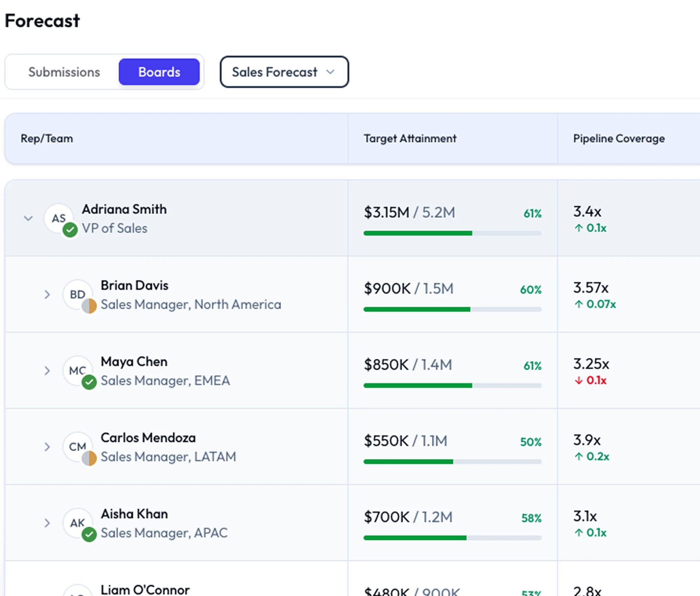Click half-filled status badge on Carlos Mendoza
Screen dimensions: 700x596
click(x=89, y=458)
